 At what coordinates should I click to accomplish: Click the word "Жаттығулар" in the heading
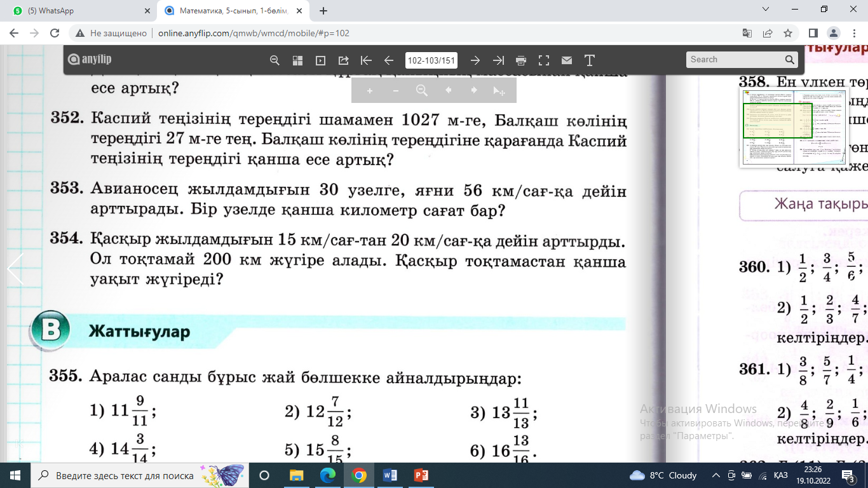(x=139, y=332)
